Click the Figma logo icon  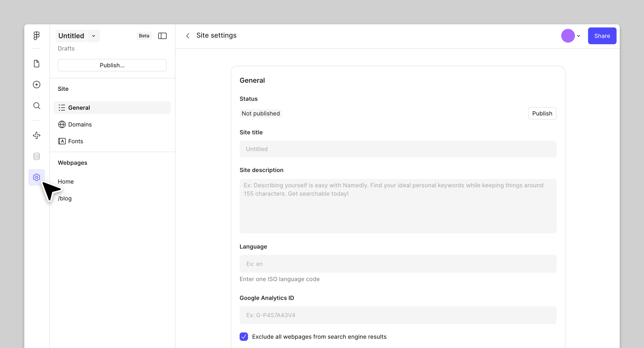36,36
